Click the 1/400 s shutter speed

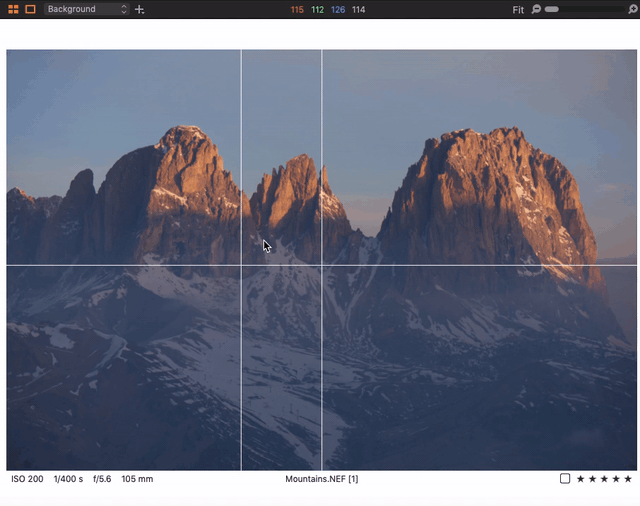click(x=68, y=479)
